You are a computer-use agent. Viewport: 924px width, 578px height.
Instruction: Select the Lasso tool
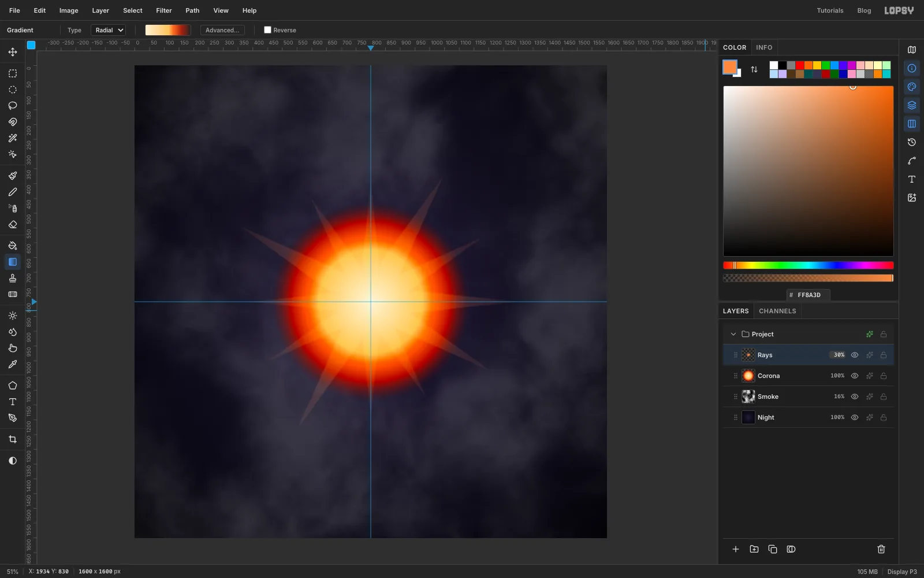pyautogui.click(x=13, y=106)
